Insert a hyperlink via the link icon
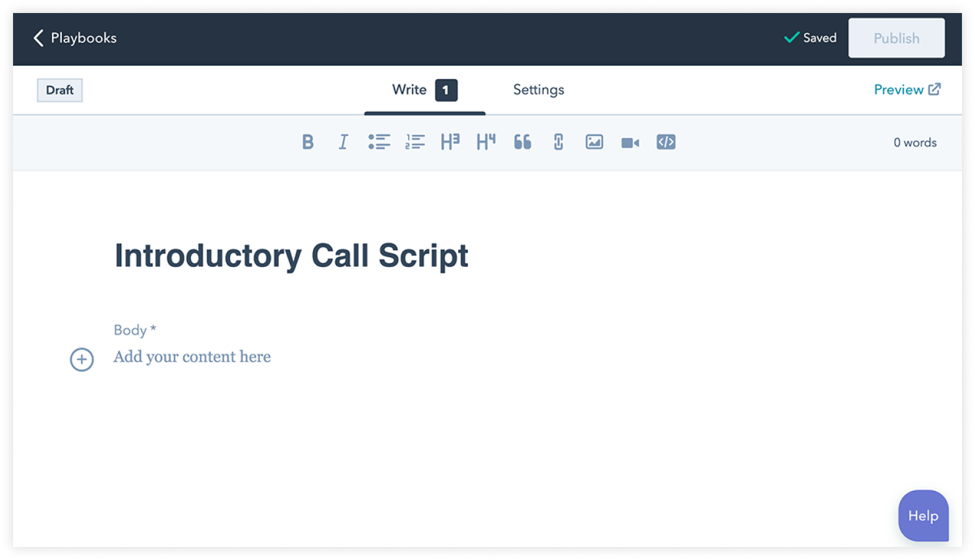 coord(558,142)
